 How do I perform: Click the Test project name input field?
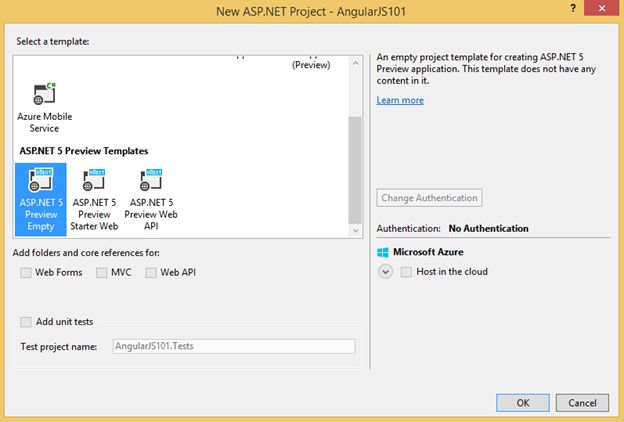[234, 346]
